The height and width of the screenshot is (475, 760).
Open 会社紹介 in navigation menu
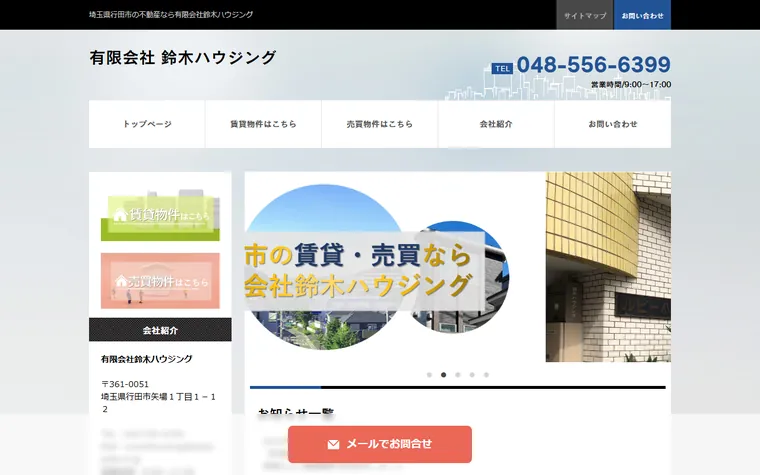(x=496, y=124)
